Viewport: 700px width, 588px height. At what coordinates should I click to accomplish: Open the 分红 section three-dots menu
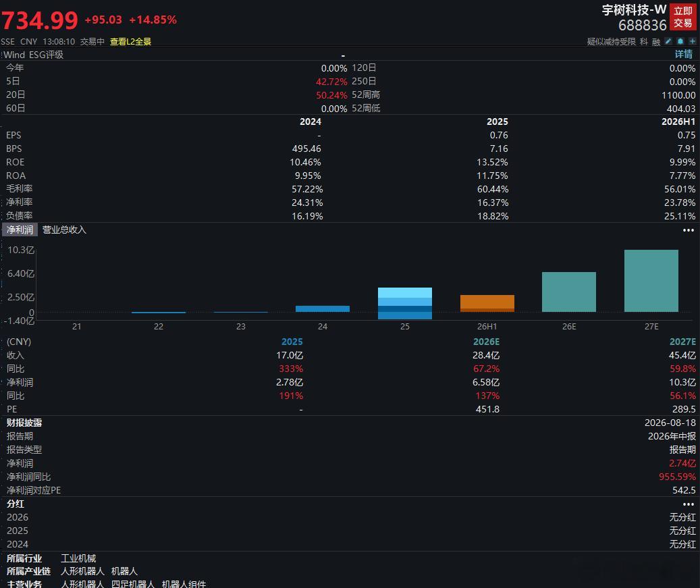689,504
